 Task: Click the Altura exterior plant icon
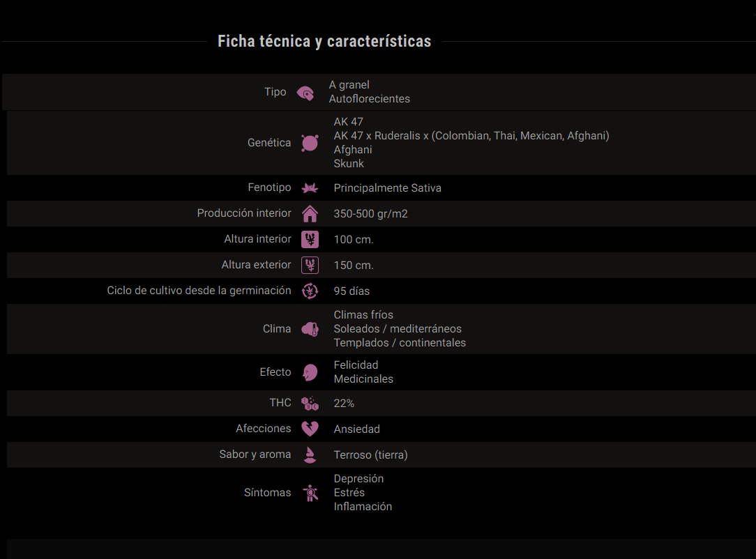(x=310, y=265)
